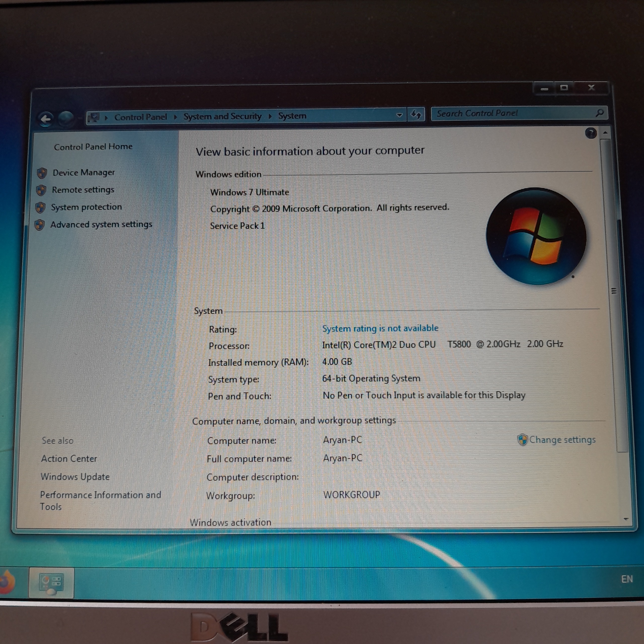Click the WORKGROUP value
The height and width of the screenshot is (644, 644).
point(352,495)
